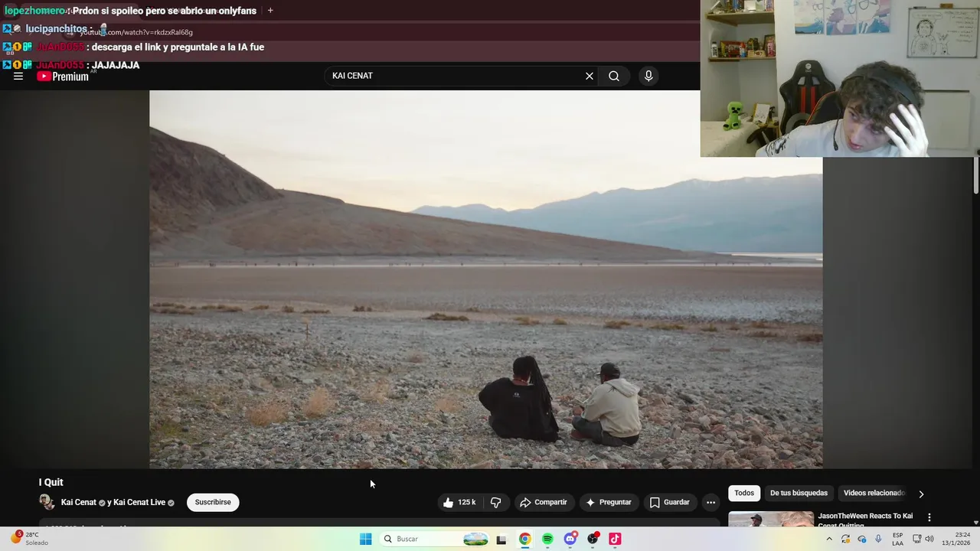Screen dimensions: 980x551
Task: Open the Preguntar AI button
Action: pyautogui.click(x=609, y=502)
